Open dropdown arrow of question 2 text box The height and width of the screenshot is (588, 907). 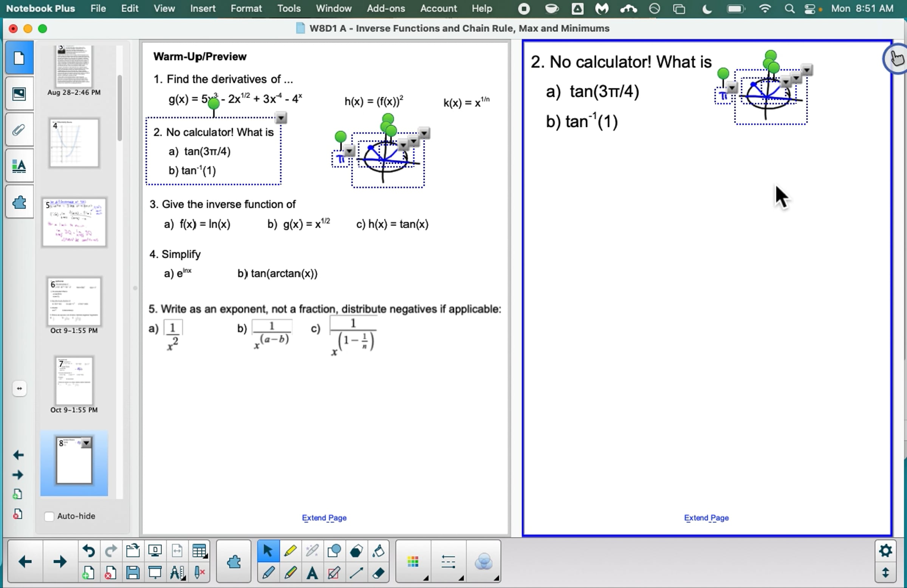tap(281, 118)
